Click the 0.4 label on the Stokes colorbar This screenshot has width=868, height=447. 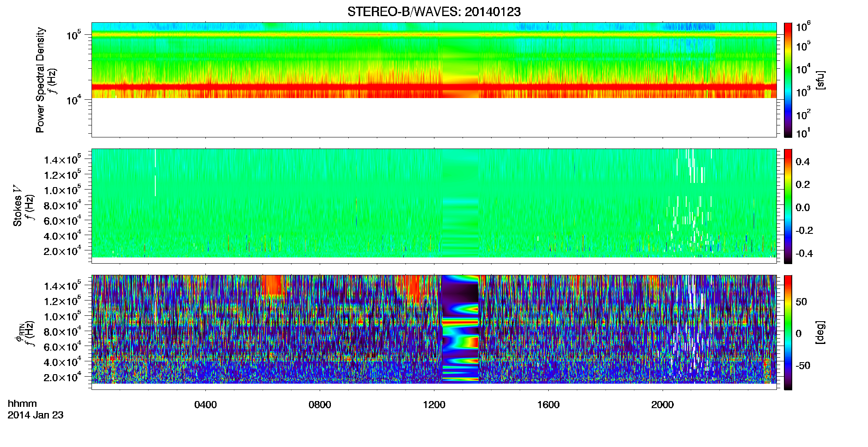[803, 162]
